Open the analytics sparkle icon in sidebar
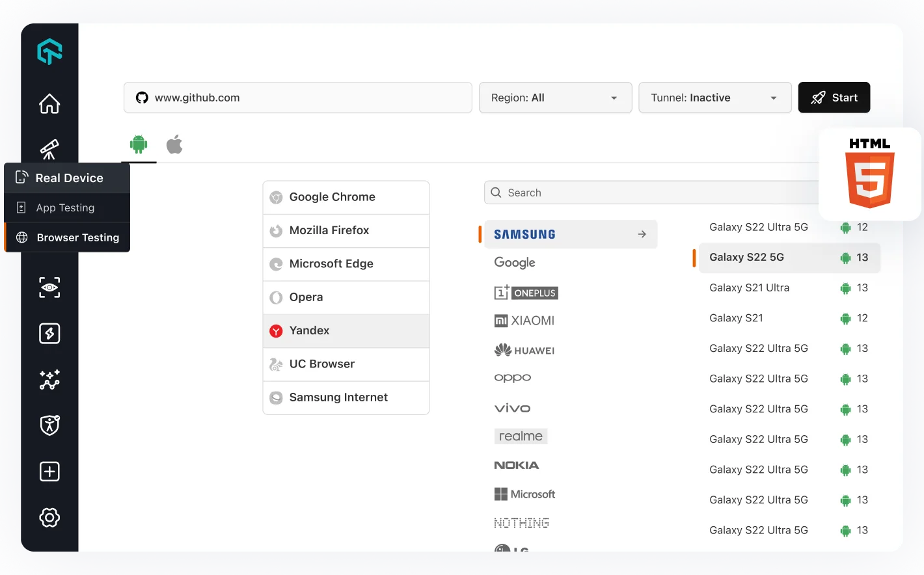Screen dimensions: 924x575 click(x=49, y=379)
